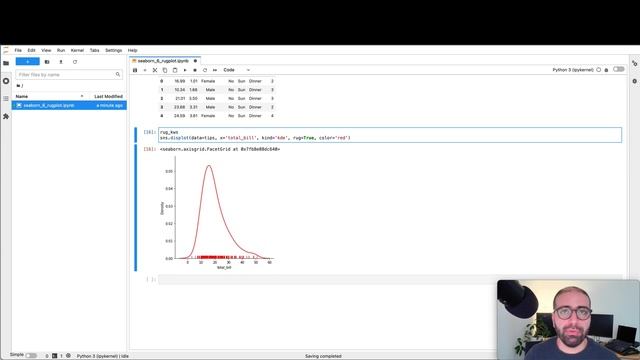Open the View menu
Screen dimensions: 640x360
point(46,50)
